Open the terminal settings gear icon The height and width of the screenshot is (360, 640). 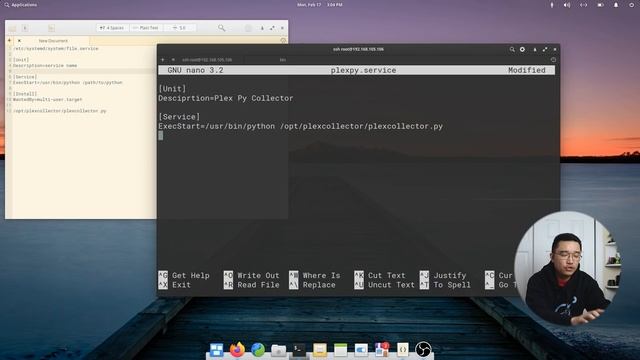click(x=522, y=49)
